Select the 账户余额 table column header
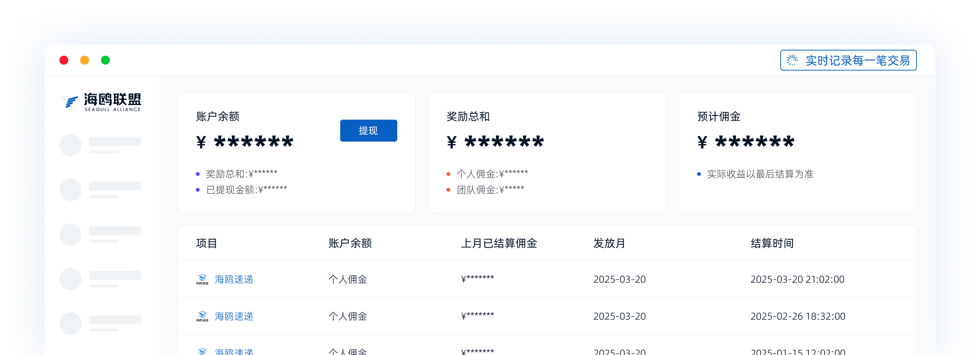The image size is (980, 355). click(350, 243)
